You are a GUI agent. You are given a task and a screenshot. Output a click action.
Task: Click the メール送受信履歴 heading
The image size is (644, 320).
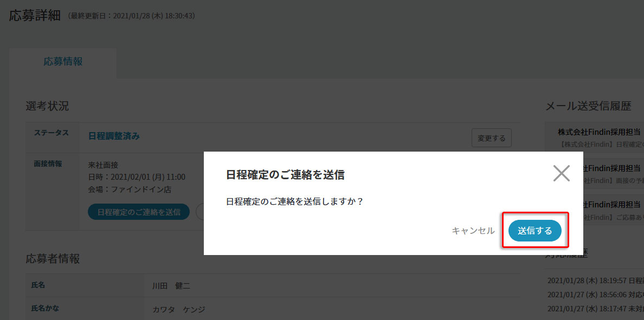588,107
